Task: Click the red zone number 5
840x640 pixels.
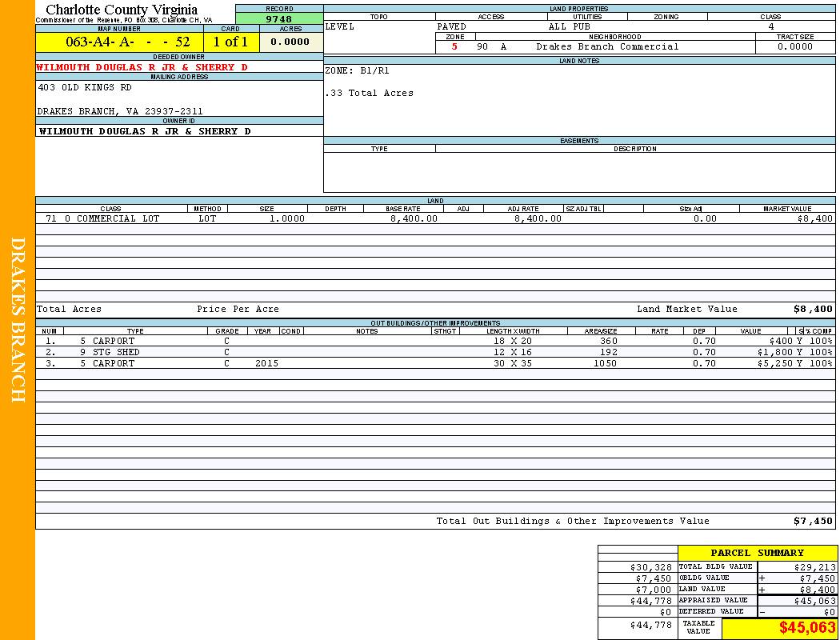Action: point(454,46)
